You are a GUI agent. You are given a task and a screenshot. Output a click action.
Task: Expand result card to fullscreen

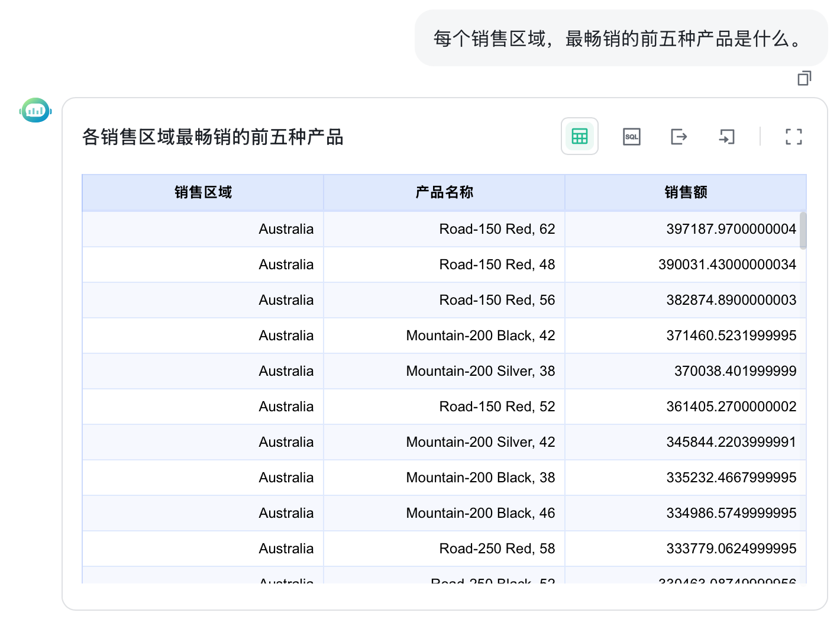click(793, 137)
